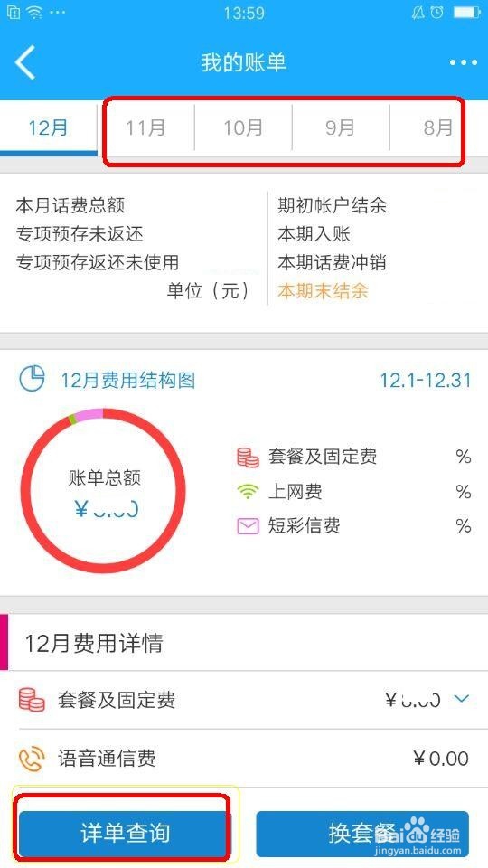Tap the coins icon in 12月费用详情 list

coord(32,699)
